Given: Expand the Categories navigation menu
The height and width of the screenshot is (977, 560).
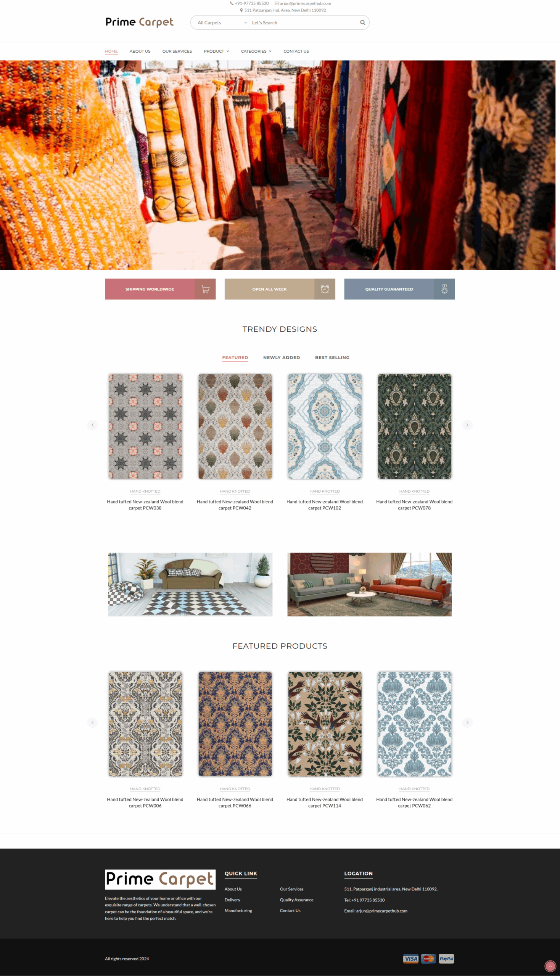Looking at the screenshot, I should (256, 51).
